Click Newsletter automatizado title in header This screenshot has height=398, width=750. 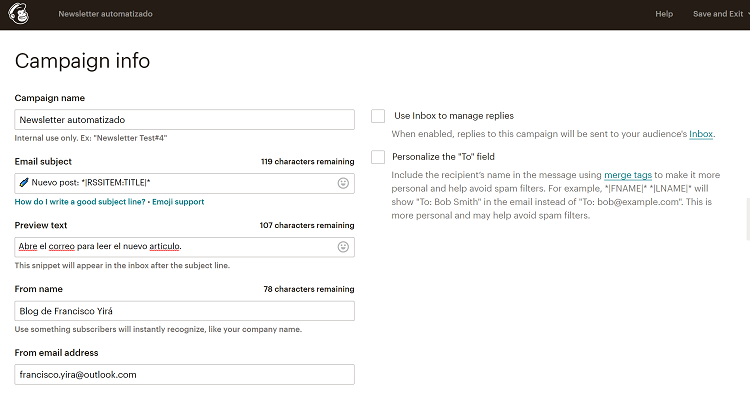tap(105, 14)
